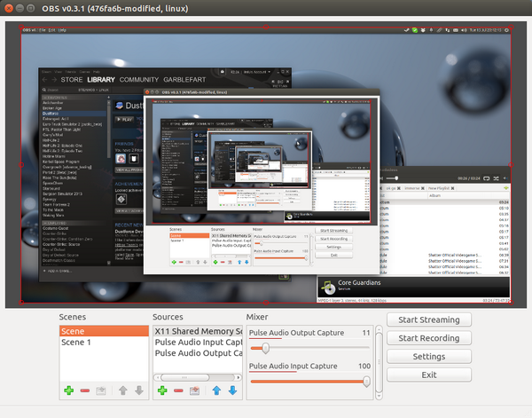
Task: Click the Mixer scrollbar up arrow
Action: click(379, 328)
